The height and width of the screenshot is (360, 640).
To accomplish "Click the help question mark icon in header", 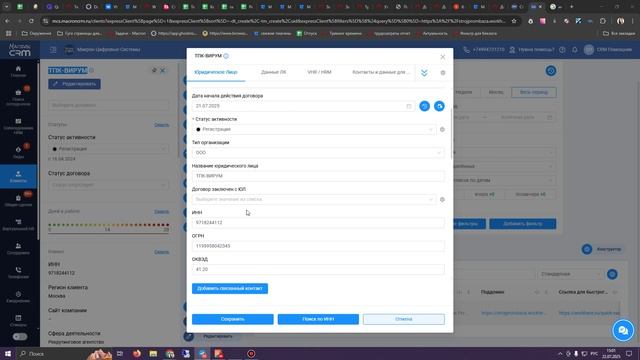I will coord(562,50).
